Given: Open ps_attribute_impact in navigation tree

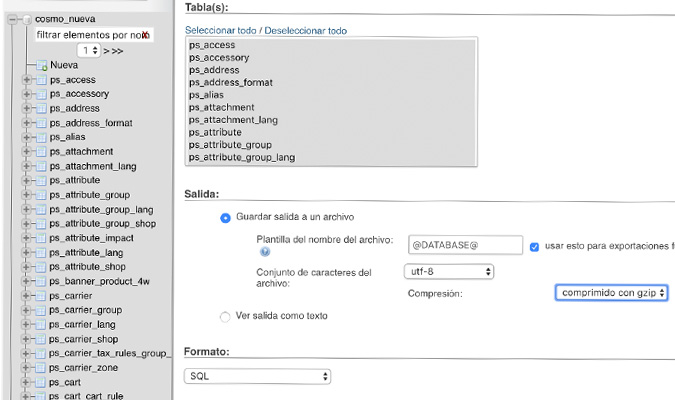Looking at the screenshot, I should click(x=91, y=238).
